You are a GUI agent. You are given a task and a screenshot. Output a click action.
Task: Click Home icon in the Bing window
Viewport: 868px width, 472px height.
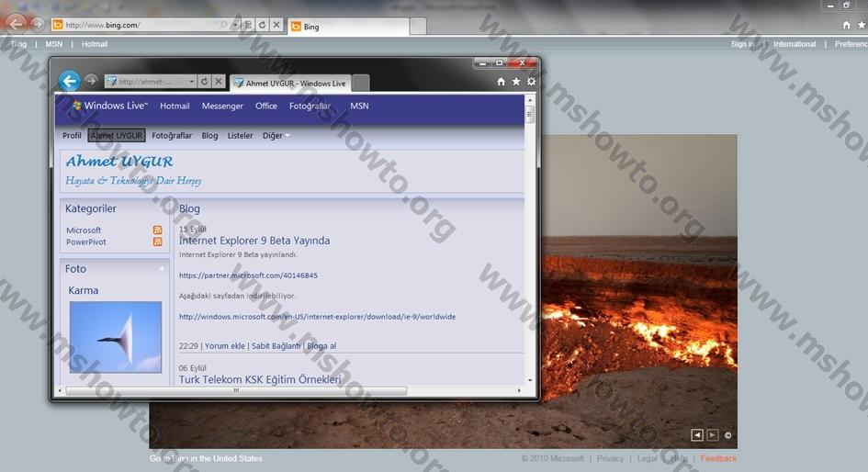846,25
